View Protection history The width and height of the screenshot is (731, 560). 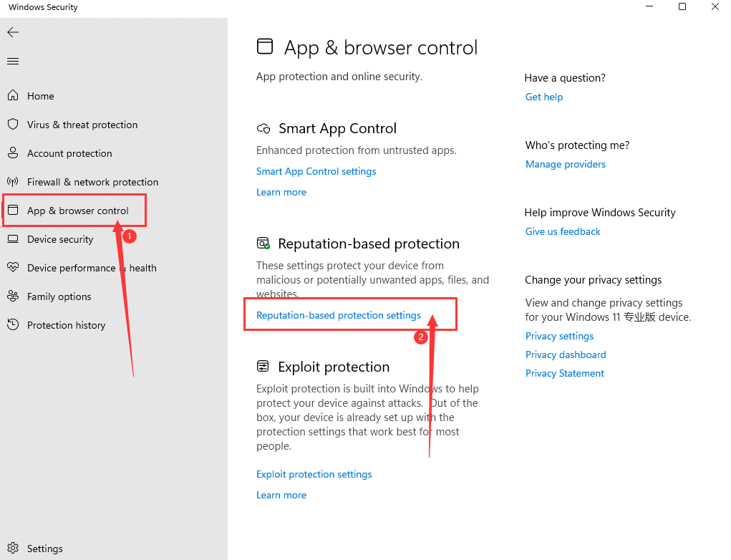[66, 325]
